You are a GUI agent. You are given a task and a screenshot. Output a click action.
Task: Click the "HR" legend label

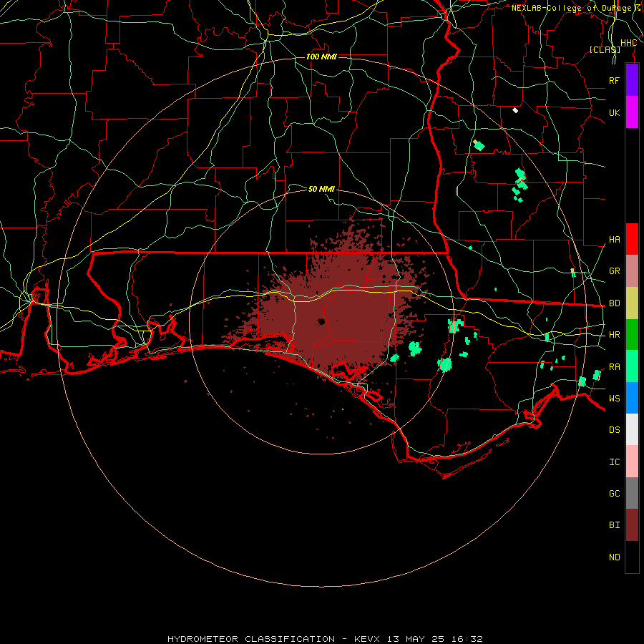(x=615, y=335)
